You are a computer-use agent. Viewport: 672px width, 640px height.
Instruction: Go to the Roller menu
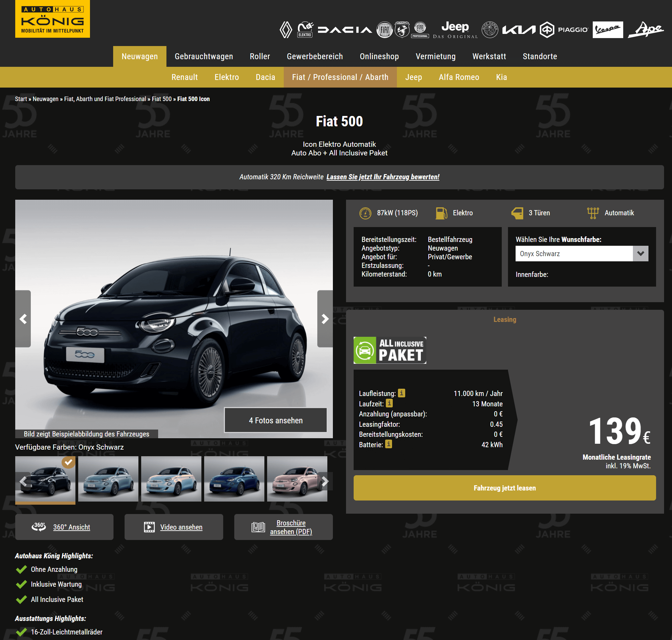pos(260,56)
